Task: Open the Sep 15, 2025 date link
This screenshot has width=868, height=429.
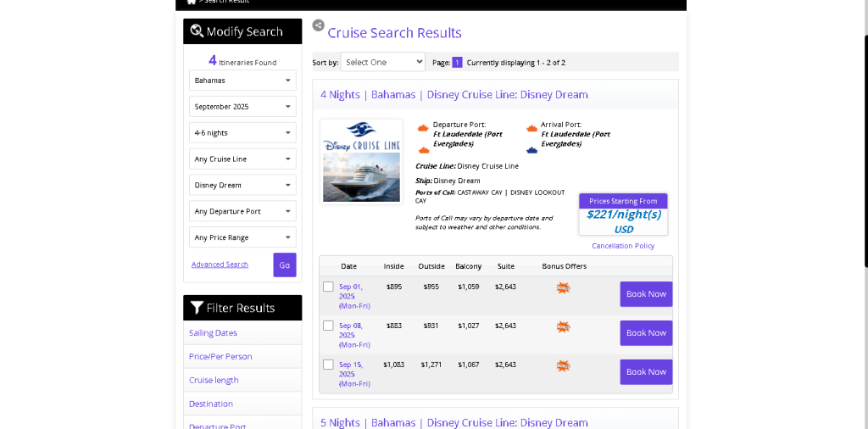Action: coord(354,374)
